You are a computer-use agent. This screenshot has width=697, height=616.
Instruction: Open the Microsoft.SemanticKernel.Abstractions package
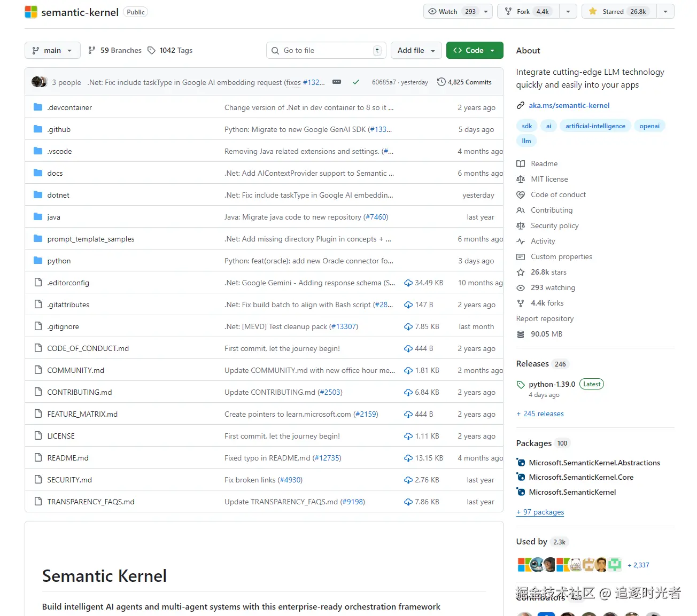(x=594, y=463)
